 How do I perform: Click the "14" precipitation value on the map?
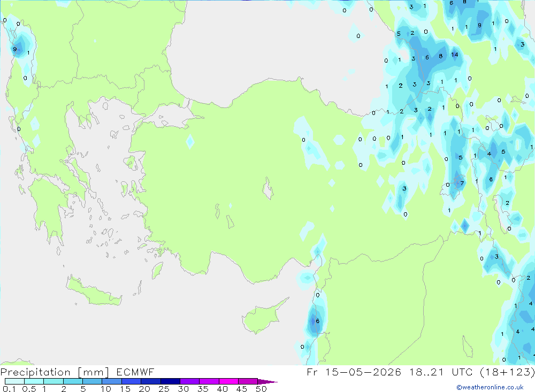pos(454,55)
